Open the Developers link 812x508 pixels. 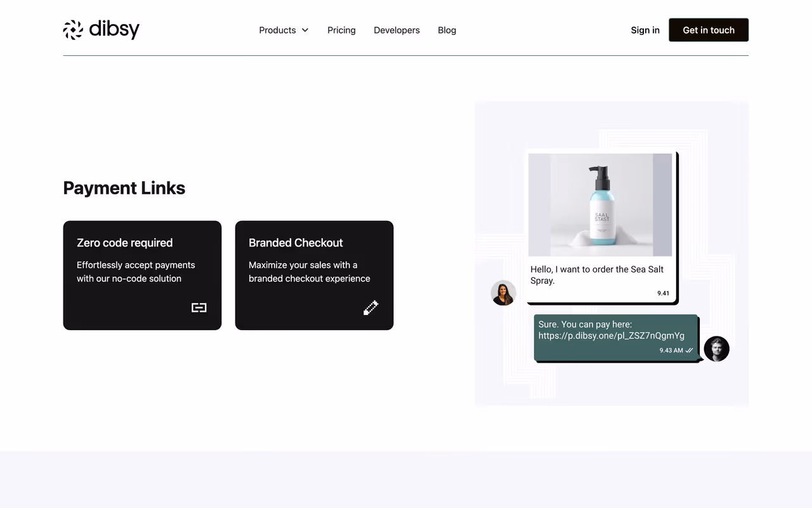(396, 30)
